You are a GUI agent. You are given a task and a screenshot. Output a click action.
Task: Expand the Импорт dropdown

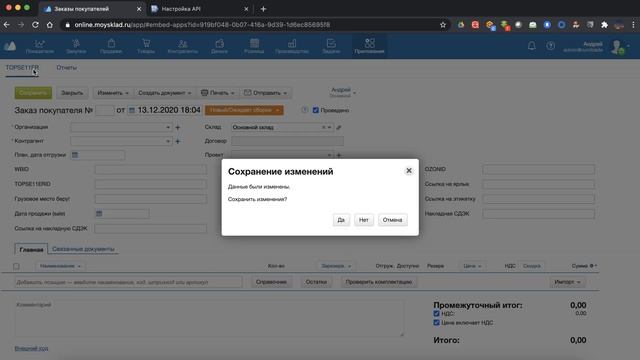coord(567,282)
